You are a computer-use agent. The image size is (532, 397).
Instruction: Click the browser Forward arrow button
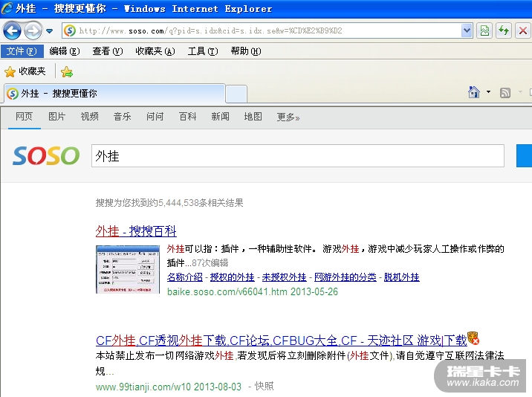tap(33, 31)
